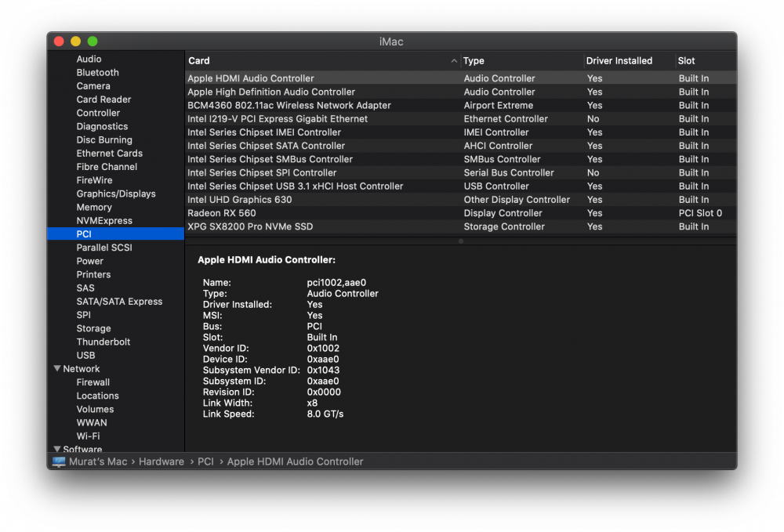Sort table by Type column header
The image size is (784, 532).
[x=474, y=61]
